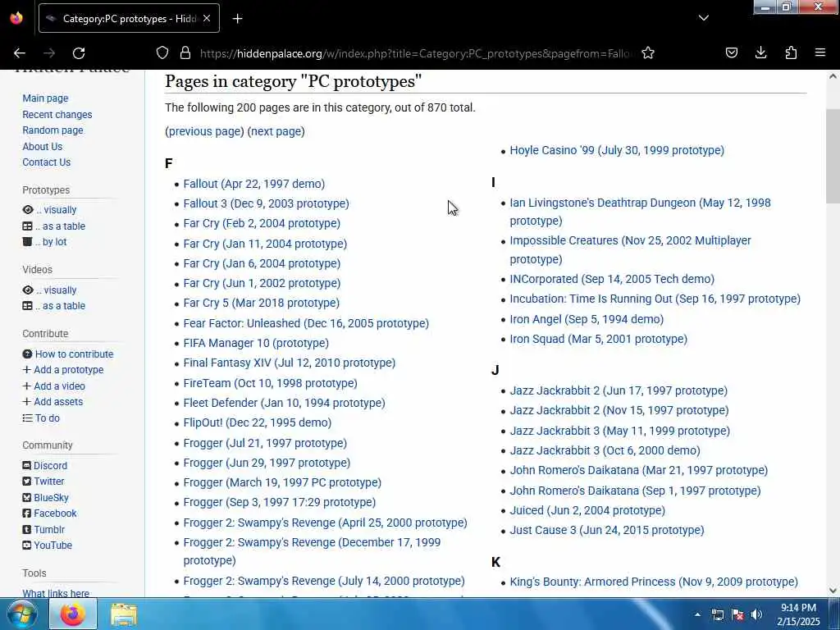Expand the list all tabs chevron
The image size is (840, 630).
coord(704,18)
